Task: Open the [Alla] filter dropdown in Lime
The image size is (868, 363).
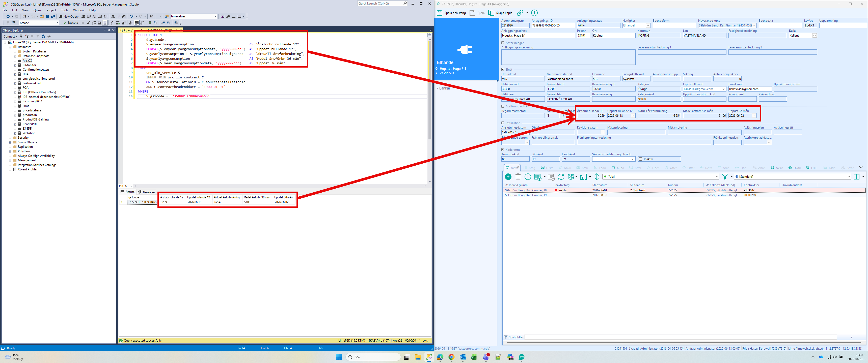Action: click(717, 177)
